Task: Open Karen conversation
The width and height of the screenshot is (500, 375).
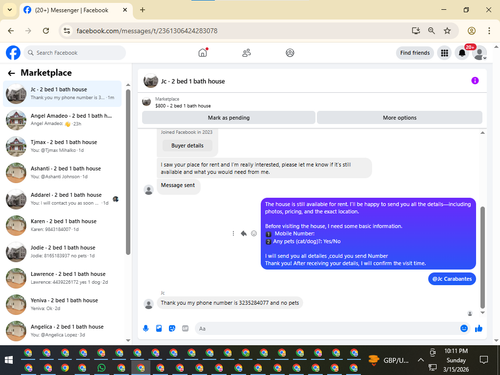Action: click(x=62, y=225)
